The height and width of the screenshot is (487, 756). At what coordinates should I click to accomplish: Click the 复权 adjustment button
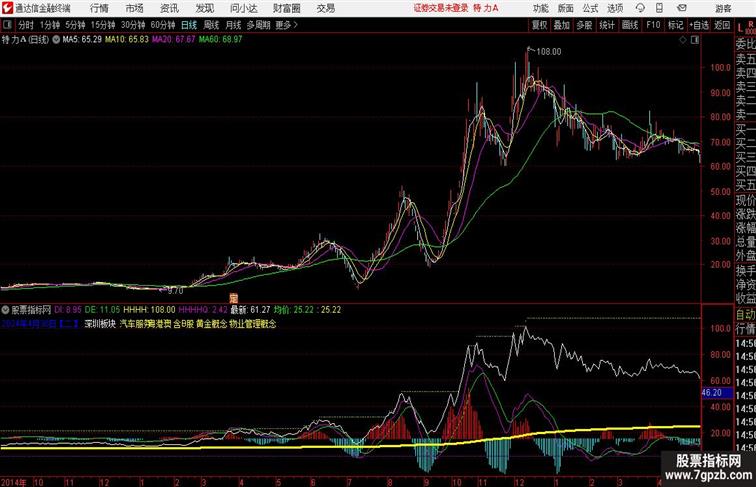540,25
